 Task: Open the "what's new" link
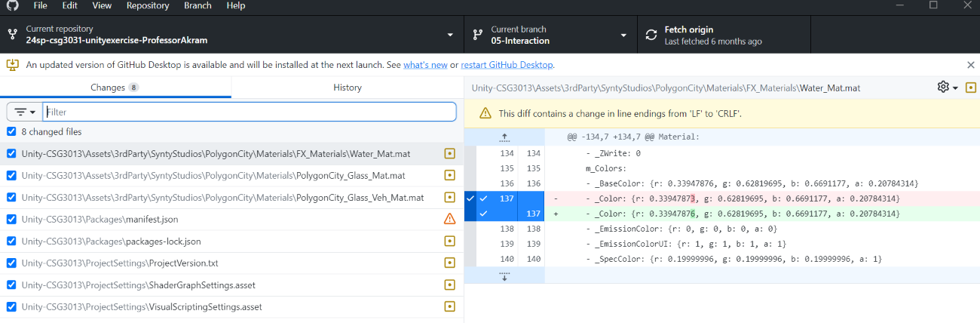[x=425, y=65]
